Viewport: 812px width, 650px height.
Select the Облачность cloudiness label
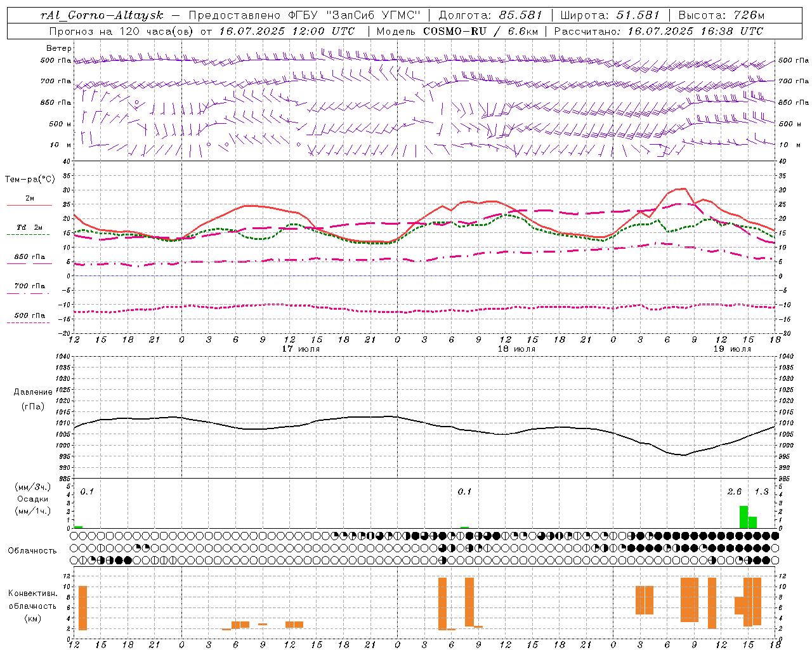point(32,551)
